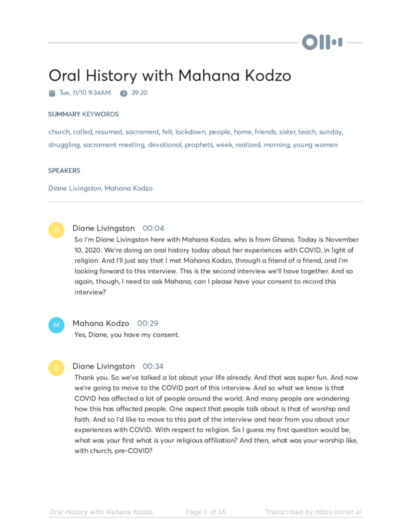This screenshot has height=532, width=411.
Task: Click the calendar icon beside the date
Action: (52, 93)
